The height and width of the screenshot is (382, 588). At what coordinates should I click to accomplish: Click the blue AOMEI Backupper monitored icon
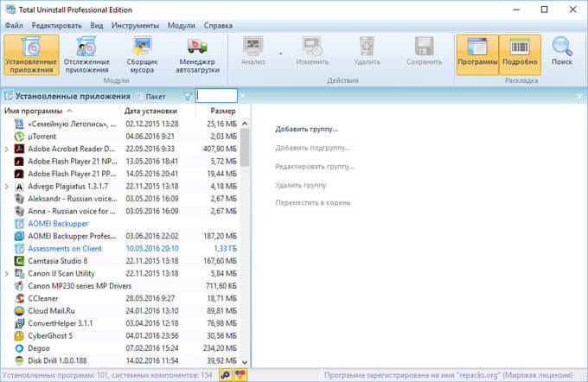coord(19,224)
